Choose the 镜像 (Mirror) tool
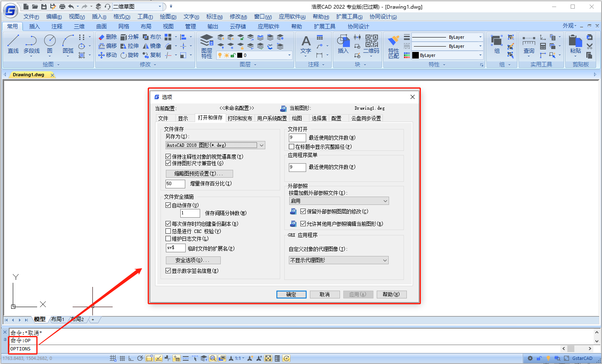The height and width of the screenshot is (364, 602). coord(152,46)
